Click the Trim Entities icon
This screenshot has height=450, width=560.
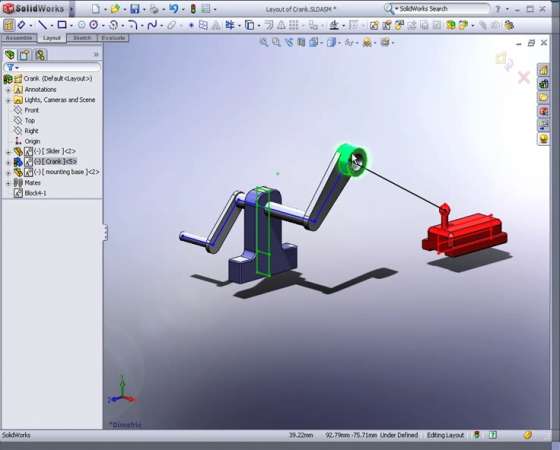(230, 25)
